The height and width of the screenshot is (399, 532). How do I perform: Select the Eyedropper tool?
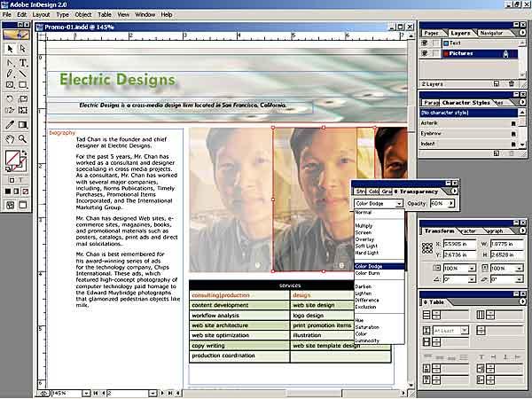10,125
